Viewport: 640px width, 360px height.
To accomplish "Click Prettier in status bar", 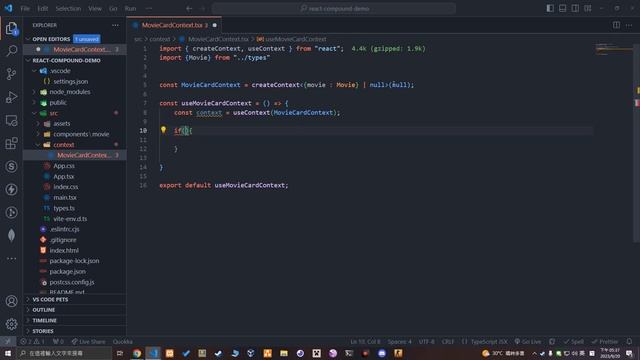I will (x=604, y=341).
